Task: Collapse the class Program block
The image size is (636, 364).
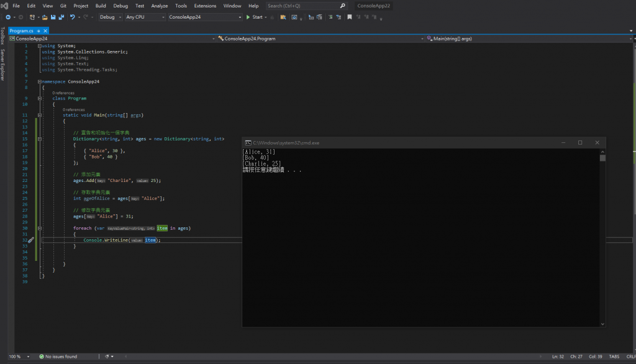Action: click(x=39, y=99)
